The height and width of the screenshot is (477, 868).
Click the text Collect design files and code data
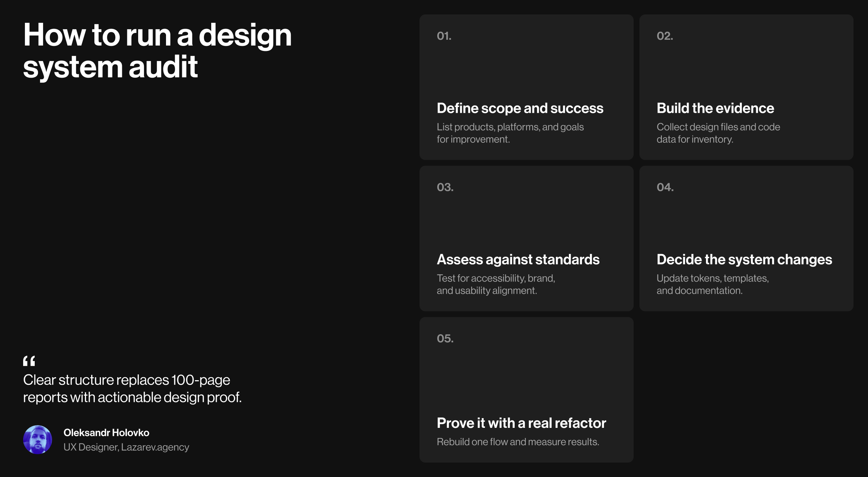718,132
